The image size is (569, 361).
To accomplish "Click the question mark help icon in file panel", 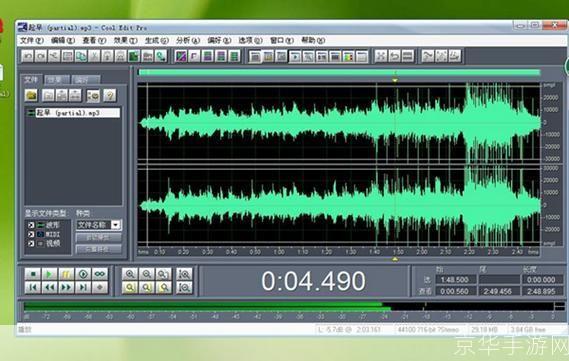I will (110, 96).
